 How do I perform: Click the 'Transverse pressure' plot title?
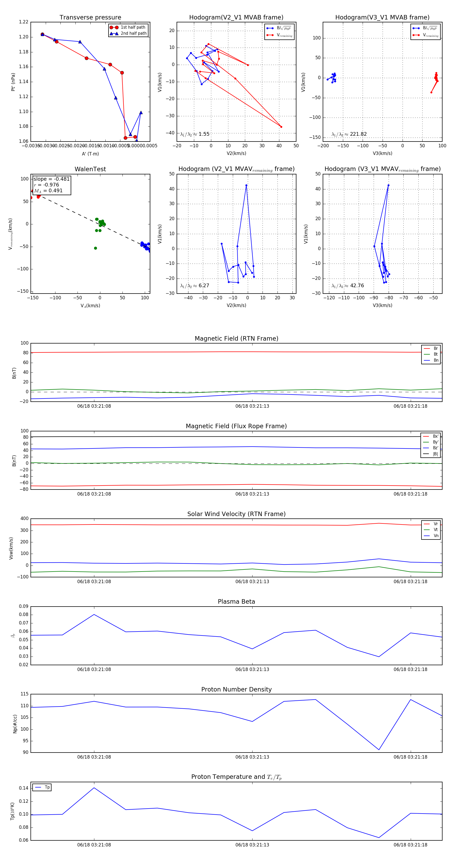point(90,17)
